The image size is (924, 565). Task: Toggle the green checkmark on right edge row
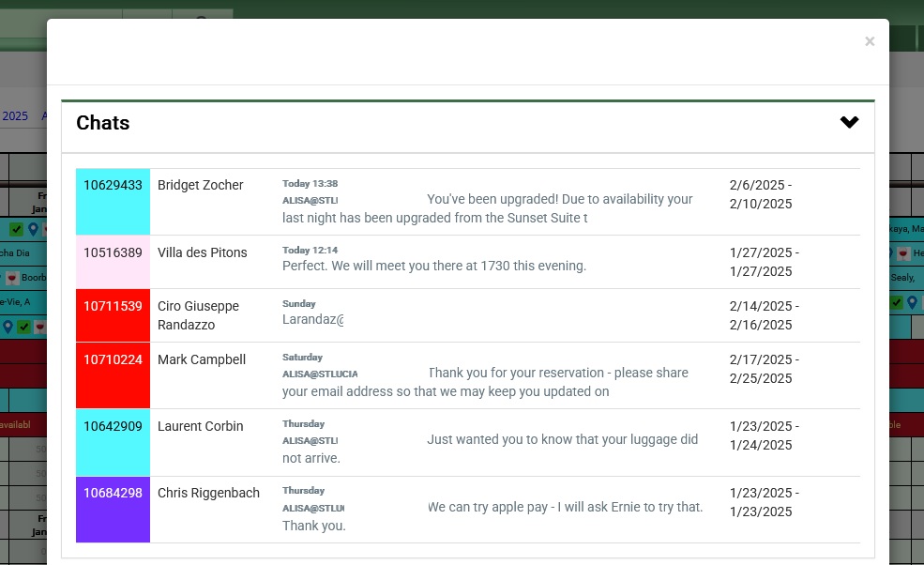[896, 302]
